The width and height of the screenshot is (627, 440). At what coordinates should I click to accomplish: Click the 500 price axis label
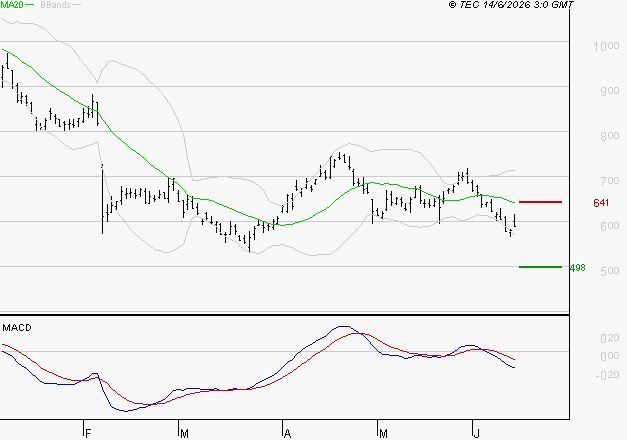610,271
